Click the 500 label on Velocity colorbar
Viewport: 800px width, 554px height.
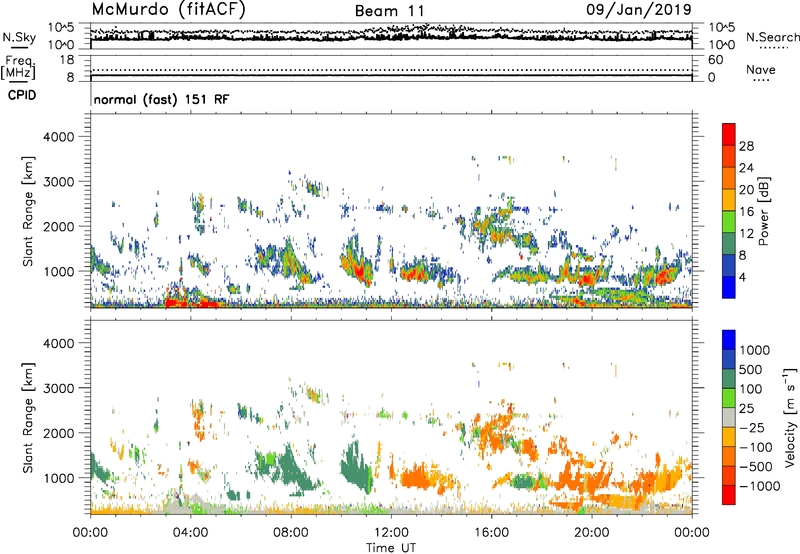(x=751, y=370)
